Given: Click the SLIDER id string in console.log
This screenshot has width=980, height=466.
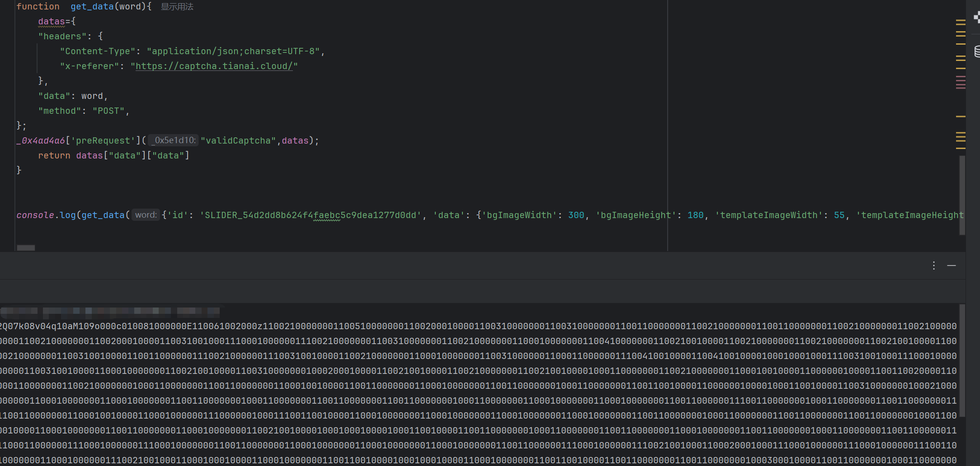Looking at the screenshot, I should tap(310, 215).
